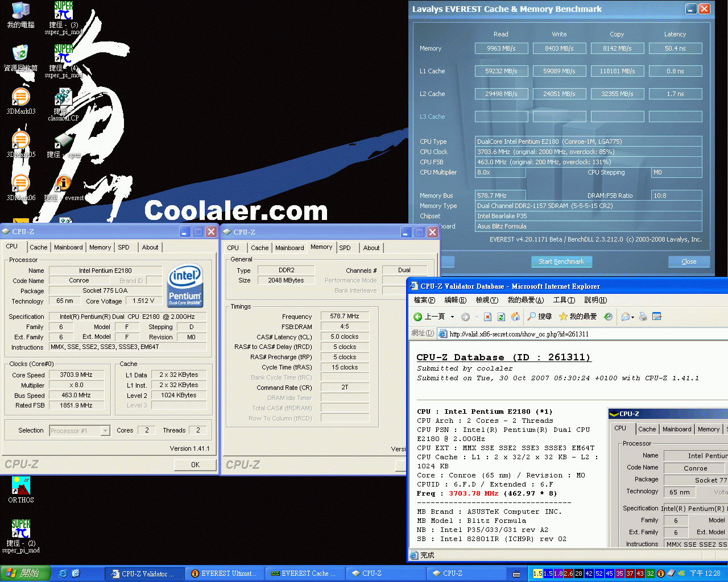The height and width of the screenshot is (582, 728).
Task: Click the EVEREST info icon in system tray
Action: pos(661,573)
